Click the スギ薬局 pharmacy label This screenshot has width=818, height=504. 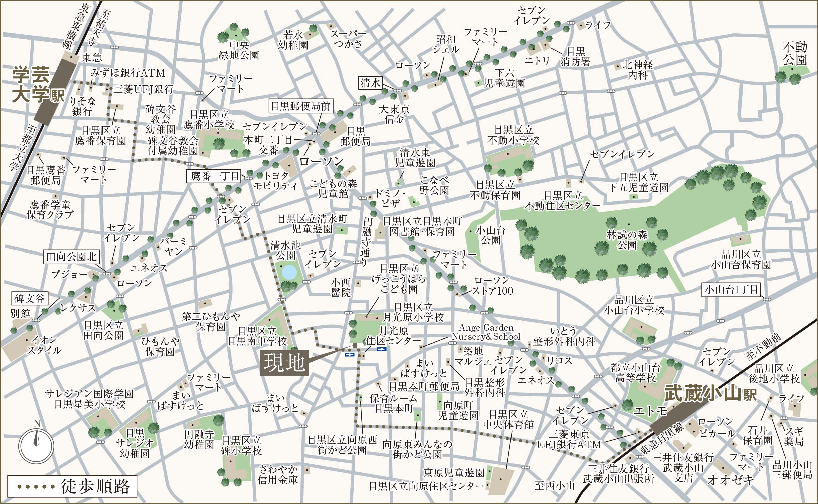coord(794,436)
